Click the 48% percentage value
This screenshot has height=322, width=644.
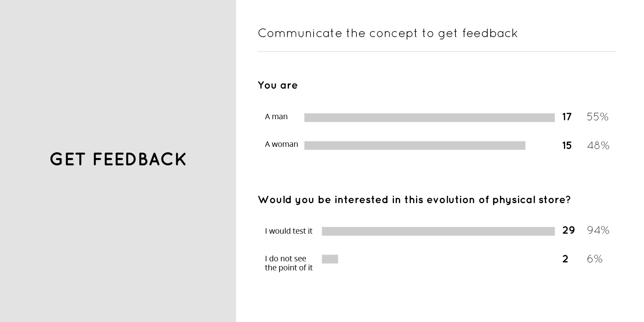click(x=598, y=146)
